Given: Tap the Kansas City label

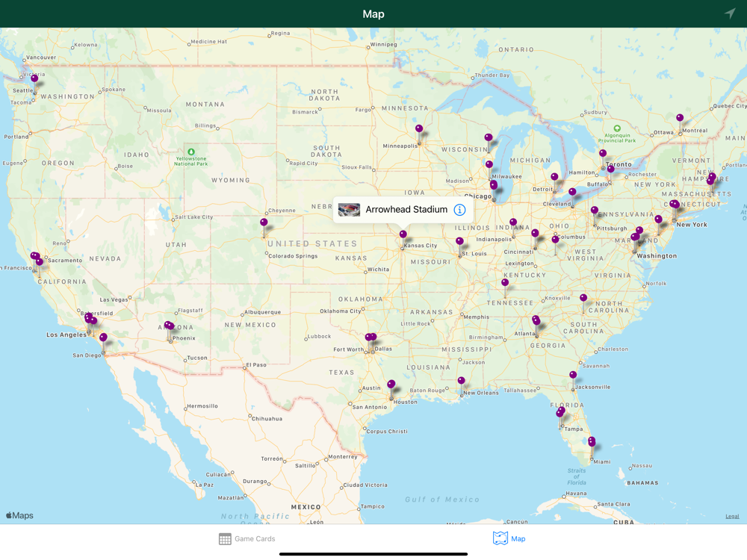Looking at the screenshot, I should pos(420,246).
